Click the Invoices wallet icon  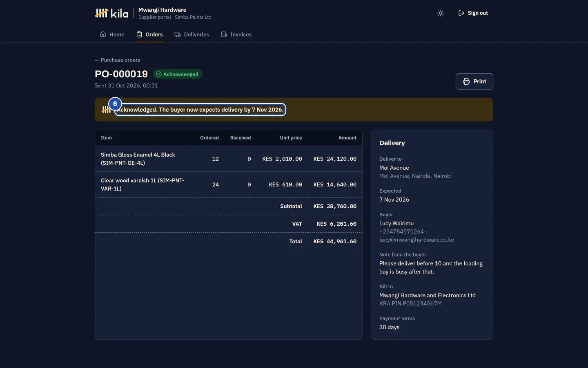[224, 34]
